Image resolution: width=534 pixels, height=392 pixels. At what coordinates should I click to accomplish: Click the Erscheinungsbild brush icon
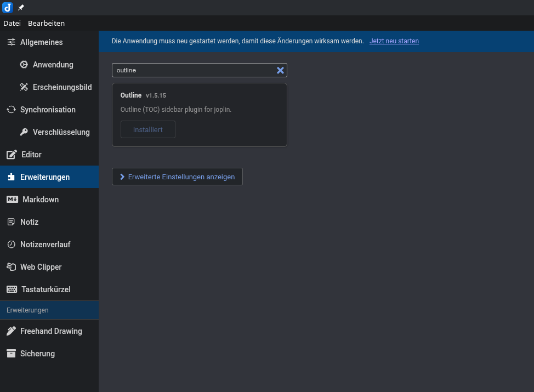click(24, 87)
